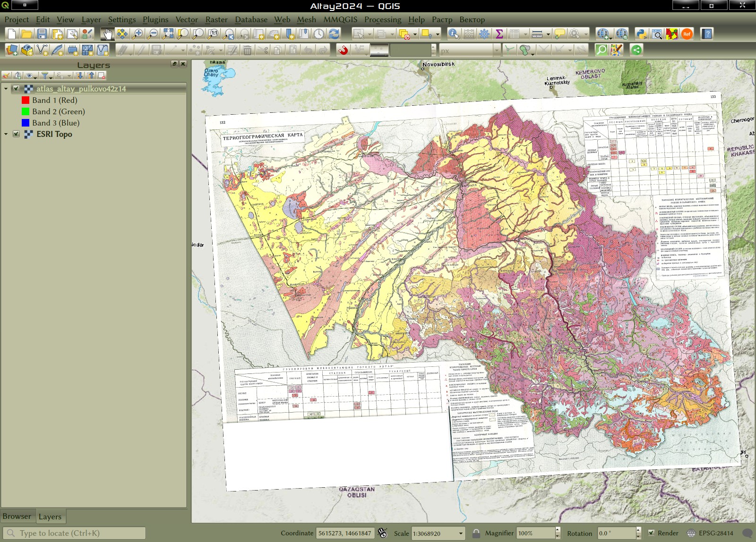Toggle the snapping magnet icon
The image size is (756, 542).
pyautogui.click(x=343, y=50)
